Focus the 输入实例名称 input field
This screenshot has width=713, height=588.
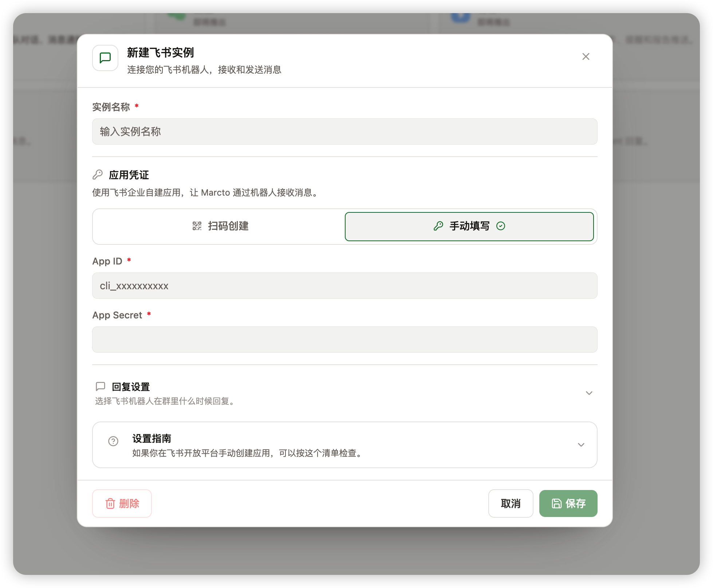pos(344,132)
